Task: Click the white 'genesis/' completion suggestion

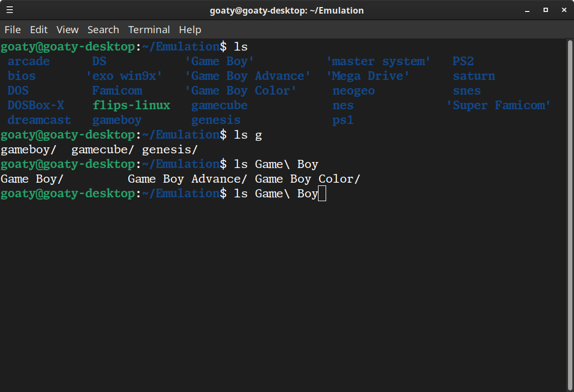Action: click(x=170, y=150)
